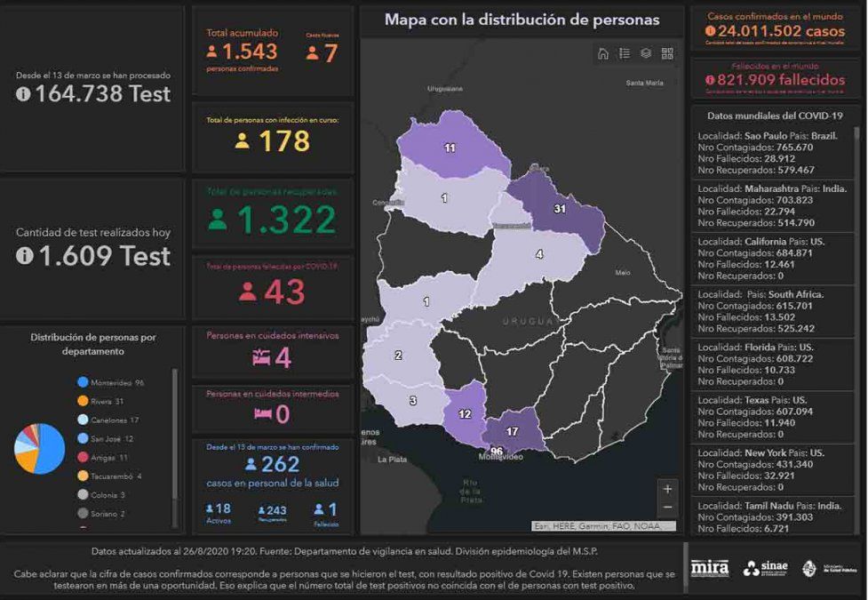The height and width of the screenshot is (600, 868).
Task: Zoom in on map with plus button
Action: [x=668, y=489]
